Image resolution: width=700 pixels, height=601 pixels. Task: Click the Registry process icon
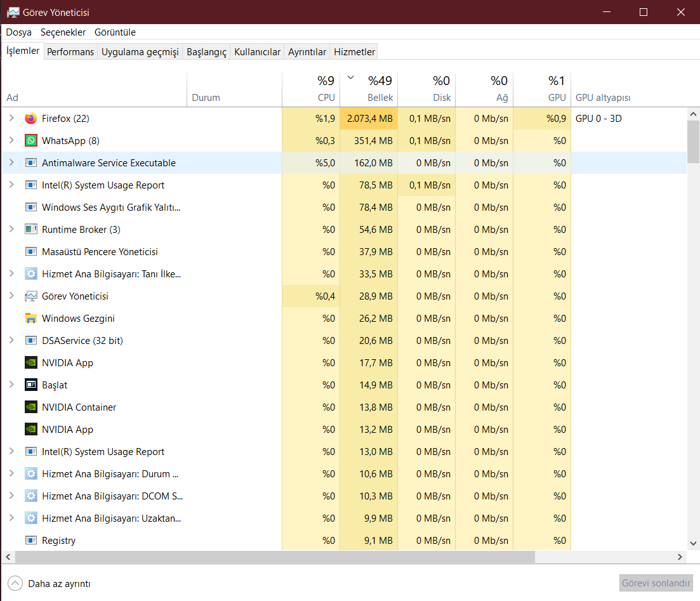(x=31, y=540)
